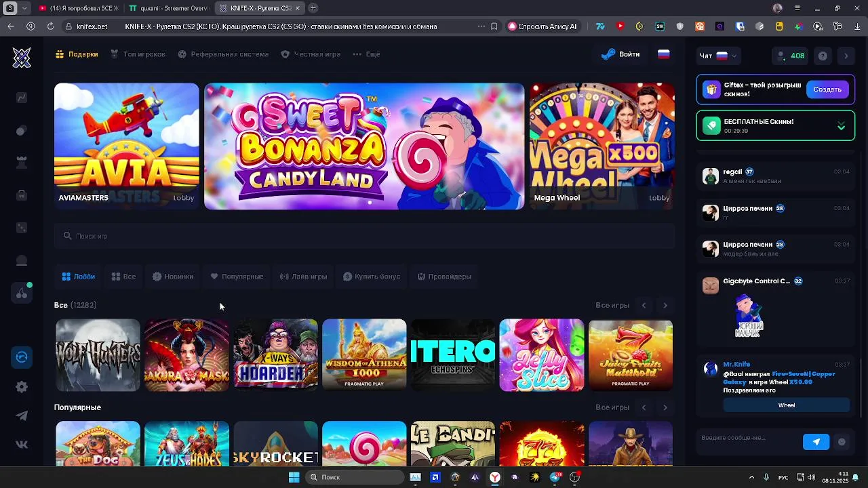Image resolution: width=868 pixels, height=488 pixels.
Task: Go to next games in Популярные row
Action: click(665, 407)
